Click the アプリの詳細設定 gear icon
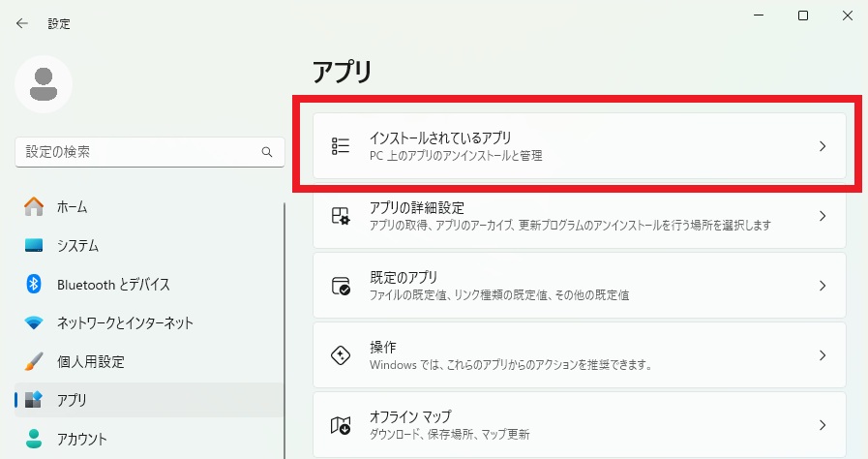This screenshot has height=459, width=868. tap(341, 216)
